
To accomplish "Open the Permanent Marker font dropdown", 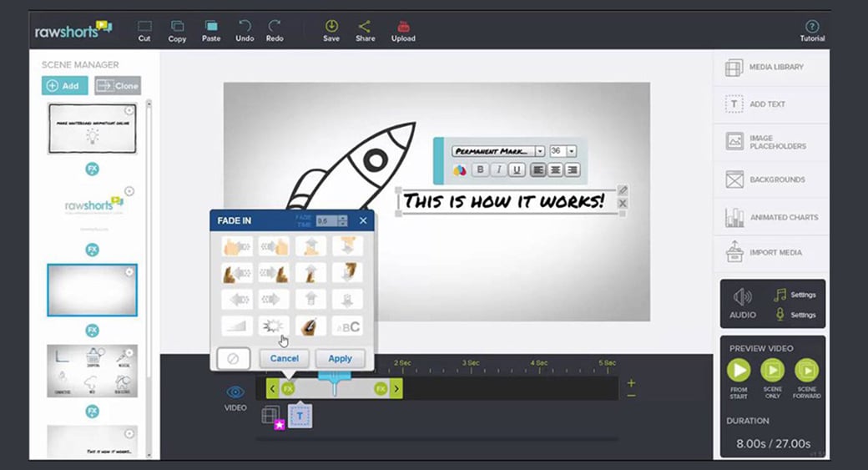I will click(540, 151).
